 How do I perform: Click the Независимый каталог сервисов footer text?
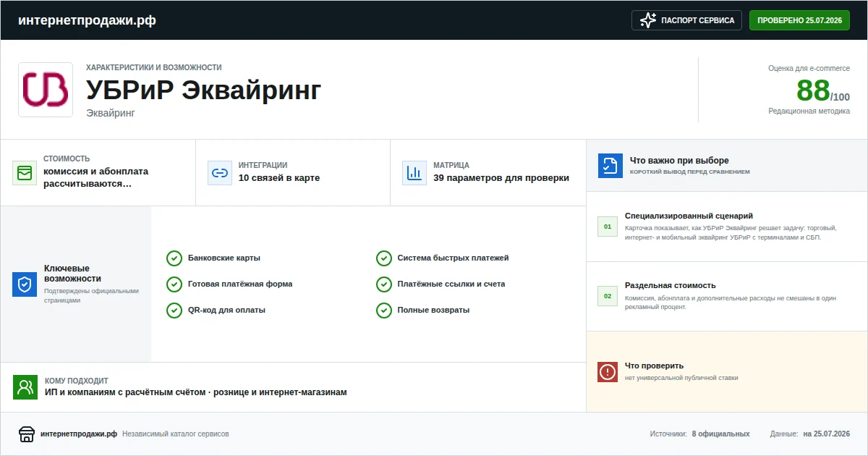176,434
